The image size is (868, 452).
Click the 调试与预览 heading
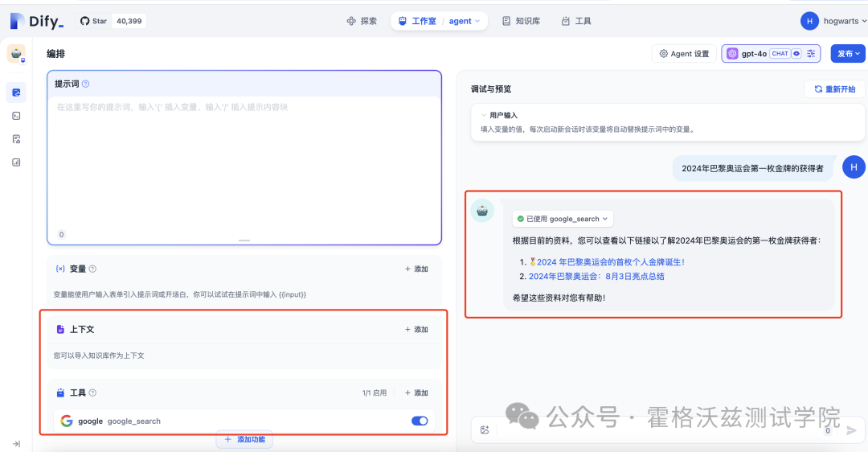[x=491, y=89]
